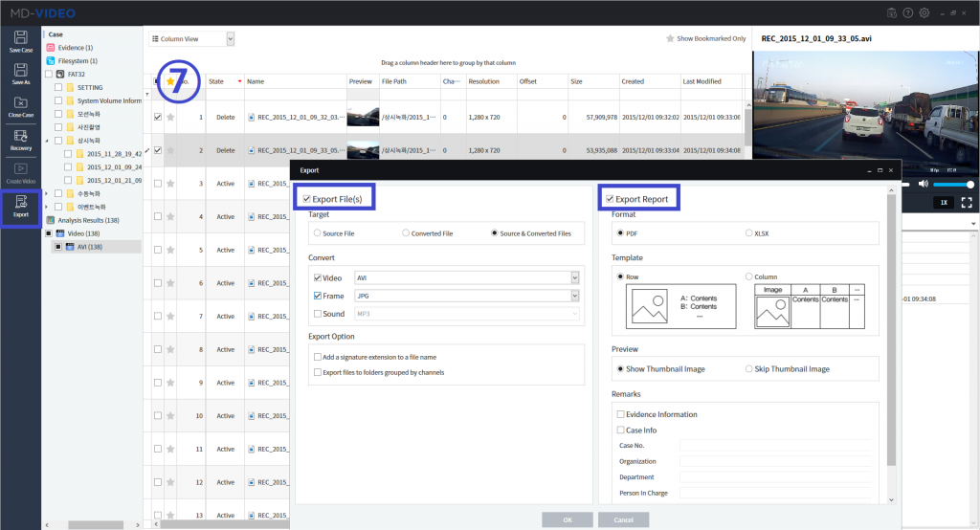Sort by Name column header
This screenshot has height=530, width=980.
[x=295, y=81]
